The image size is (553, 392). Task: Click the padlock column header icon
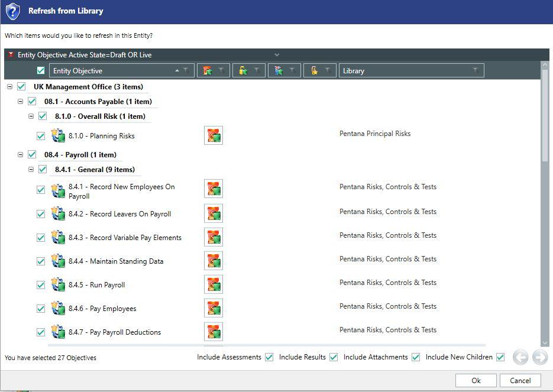[x=243, y=70]
